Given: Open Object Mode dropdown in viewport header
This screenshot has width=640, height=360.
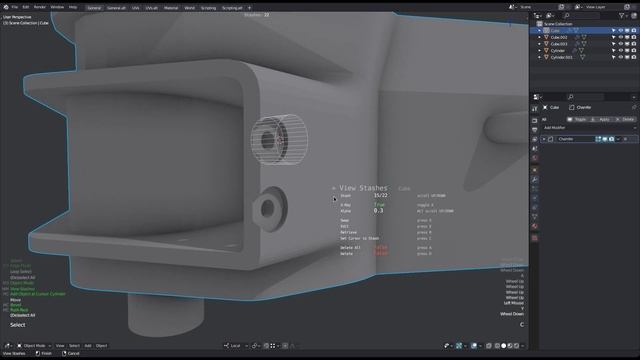Looking at the screenshot, I should (x=34, y=346).
